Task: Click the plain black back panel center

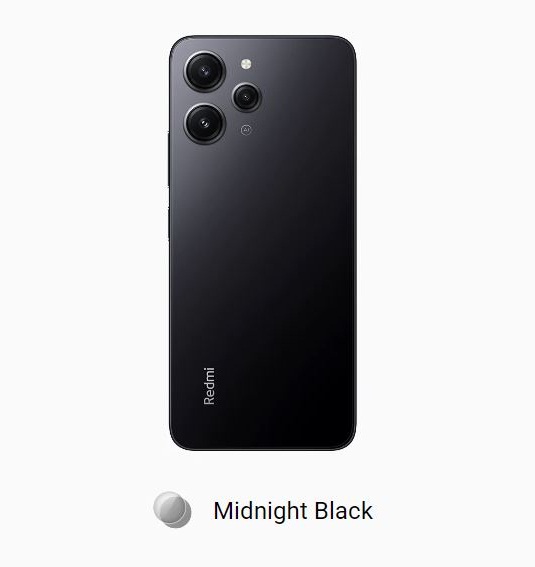Action: point(263,253)
